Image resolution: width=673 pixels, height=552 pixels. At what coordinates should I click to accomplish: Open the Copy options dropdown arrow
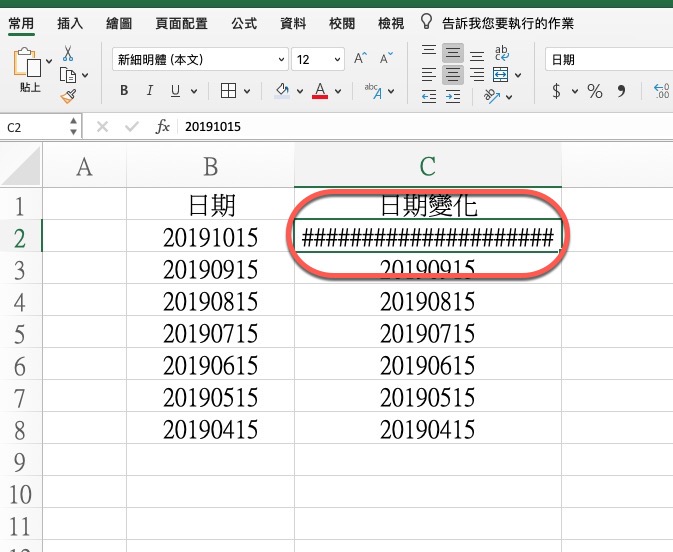click(85, 76)
